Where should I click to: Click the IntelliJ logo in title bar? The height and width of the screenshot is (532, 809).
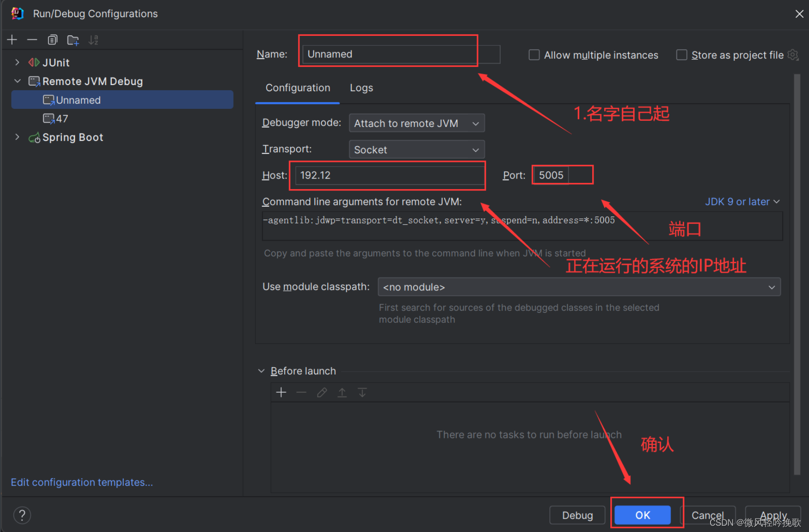click(x=18, y=13)
